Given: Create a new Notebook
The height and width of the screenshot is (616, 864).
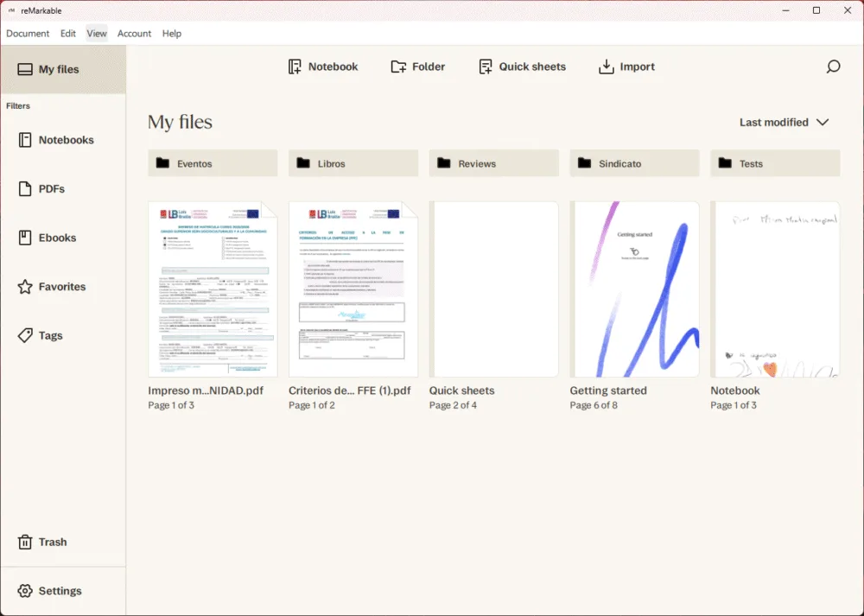Looking at the screenshot, I should point(323,67).
